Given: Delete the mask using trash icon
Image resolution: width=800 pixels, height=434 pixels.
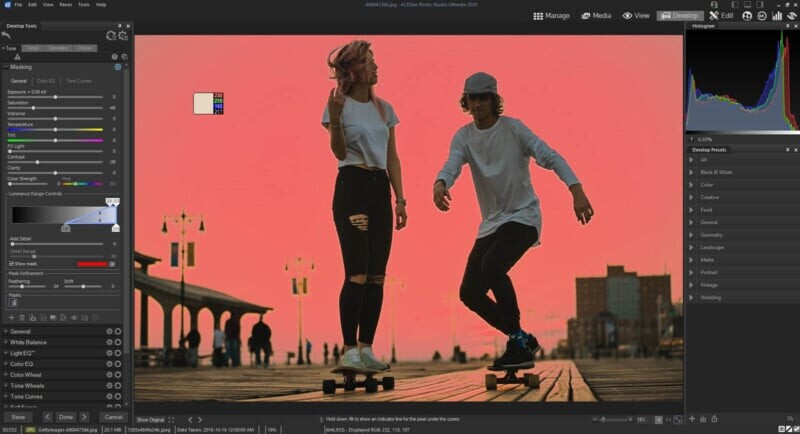Looking at the screenshot, I should (24, 317).
